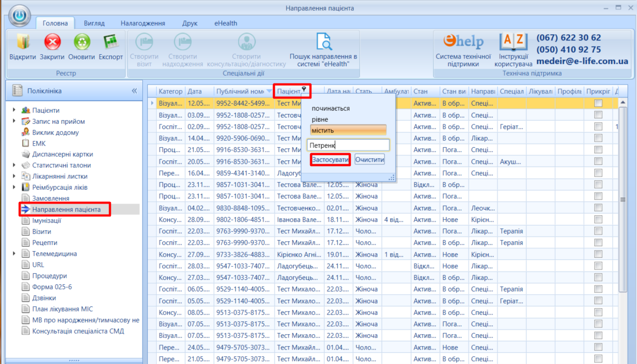The image size is (637, 364).
Task: Open the round application menu button
Action: [19, 16]
